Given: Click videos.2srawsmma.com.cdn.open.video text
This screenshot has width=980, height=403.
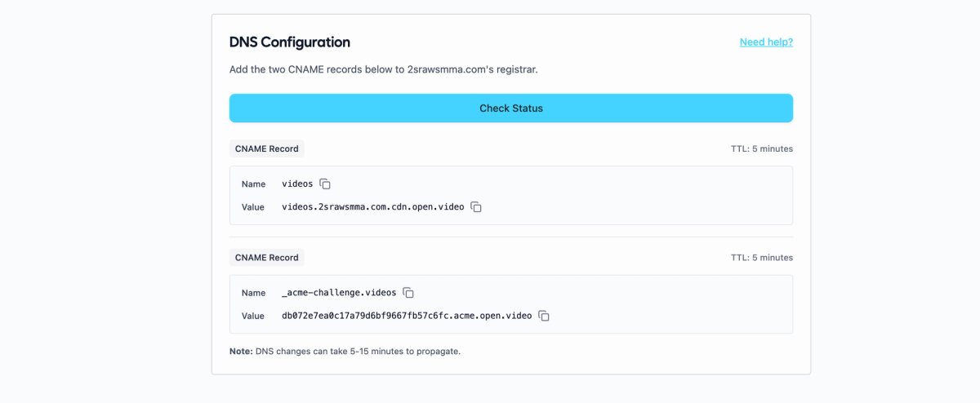Looking at the screenshot, I should click(373, 207).
